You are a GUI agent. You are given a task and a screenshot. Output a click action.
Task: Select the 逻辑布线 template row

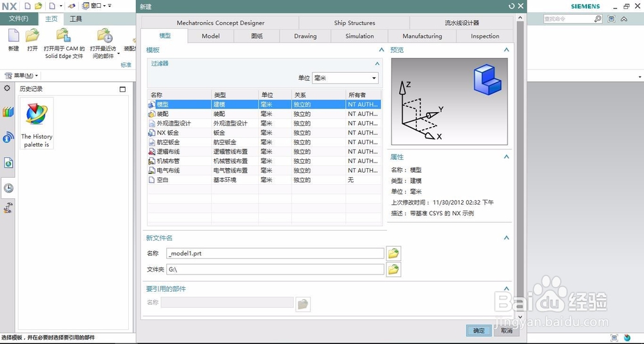click(x=264, y=151)
